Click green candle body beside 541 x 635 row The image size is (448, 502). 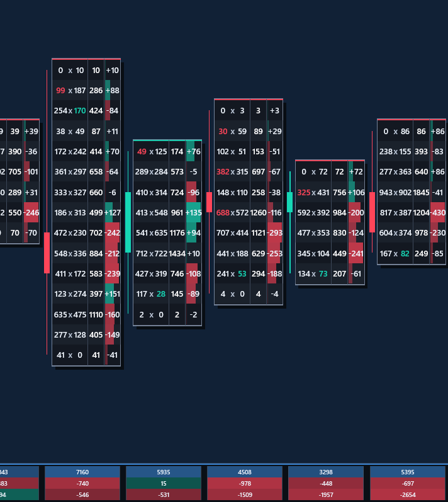128,222
